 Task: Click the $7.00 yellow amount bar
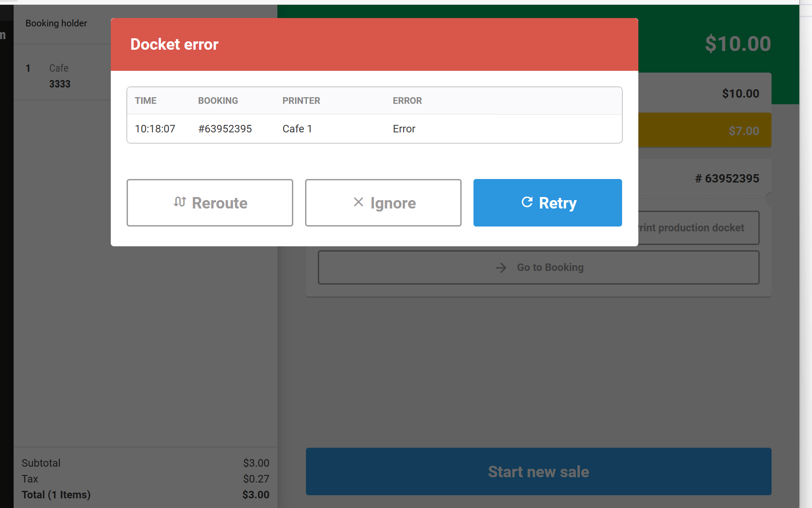coord(705,130)
